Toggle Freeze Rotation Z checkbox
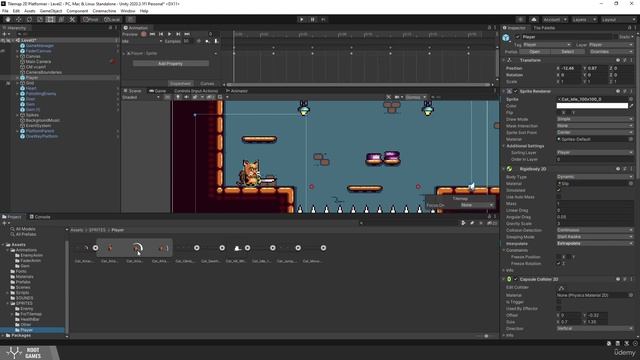This screenshot has width=640, height=360. click(x=559, y=264)
